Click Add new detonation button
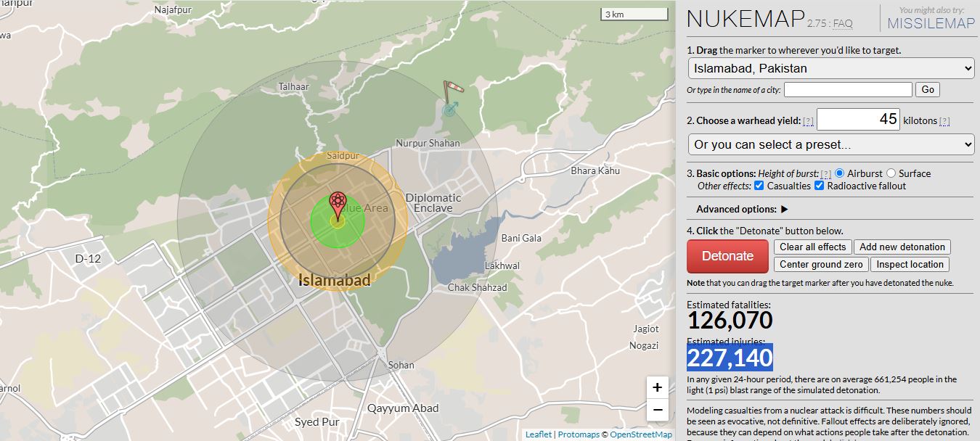 (902, 247)
